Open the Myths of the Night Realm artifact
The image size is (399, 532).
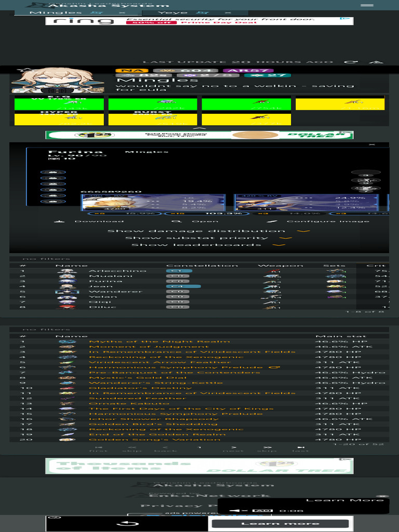point(159,341)
